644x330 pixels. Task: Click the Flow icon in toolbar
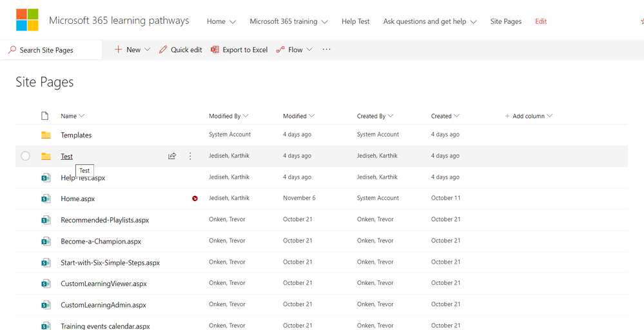coord(280,50)
